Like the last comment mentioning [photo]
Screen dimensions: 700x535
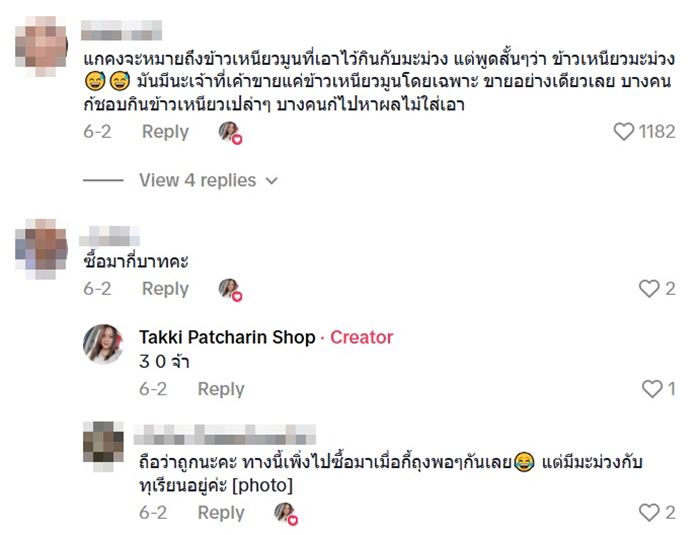tap(649, 512)
